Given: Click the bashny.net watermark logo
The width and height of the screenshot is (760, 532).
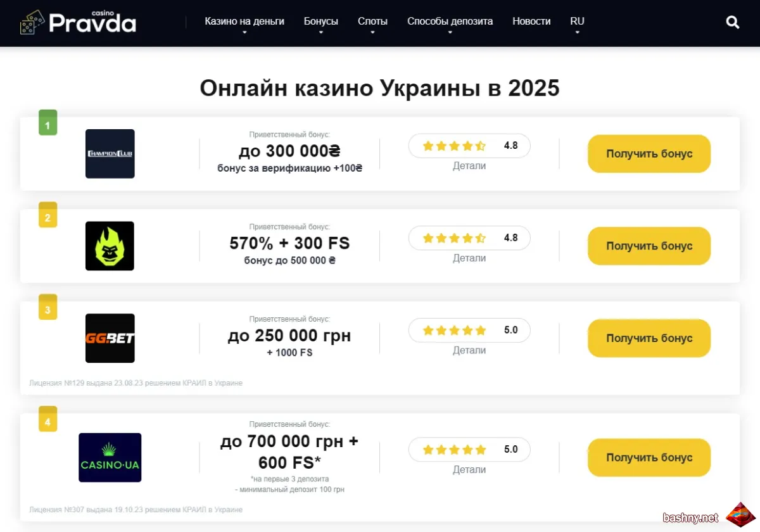Looking at the screenshot, I should click(x=738, y=515).
